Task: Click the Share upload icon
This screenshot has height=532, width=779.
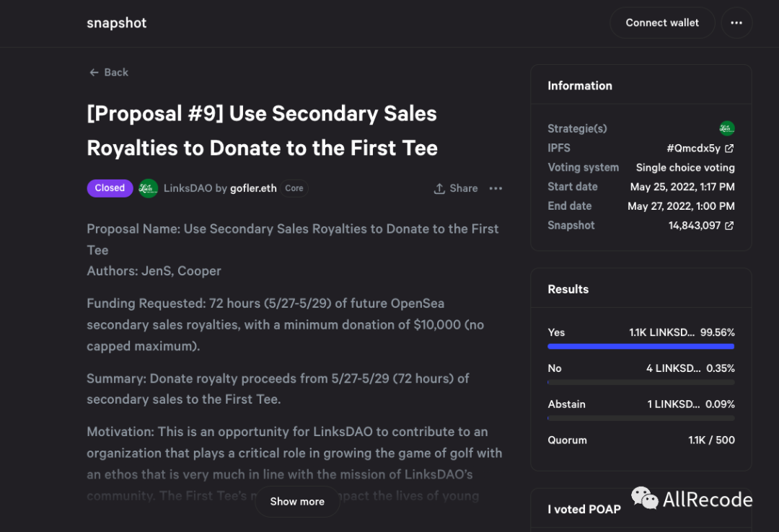Action: (439, 189)
